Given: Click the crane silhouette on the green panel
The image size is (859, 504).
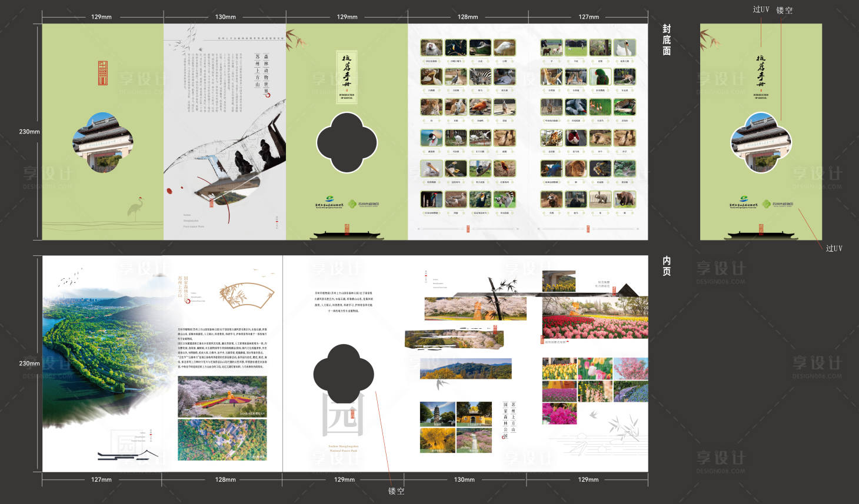Looking at the screenshot, I should 136,208.
